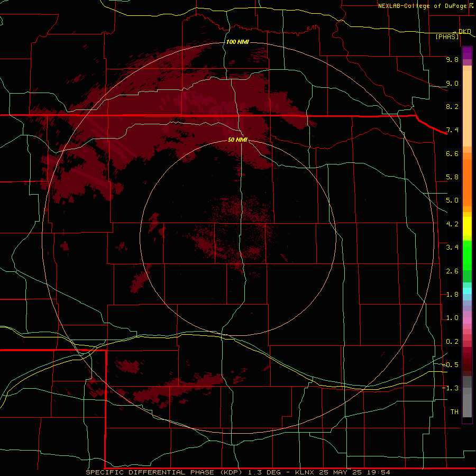Click the TH threshold label
Viewport: 476px width, 476px height.
click(x=454, y=412)
